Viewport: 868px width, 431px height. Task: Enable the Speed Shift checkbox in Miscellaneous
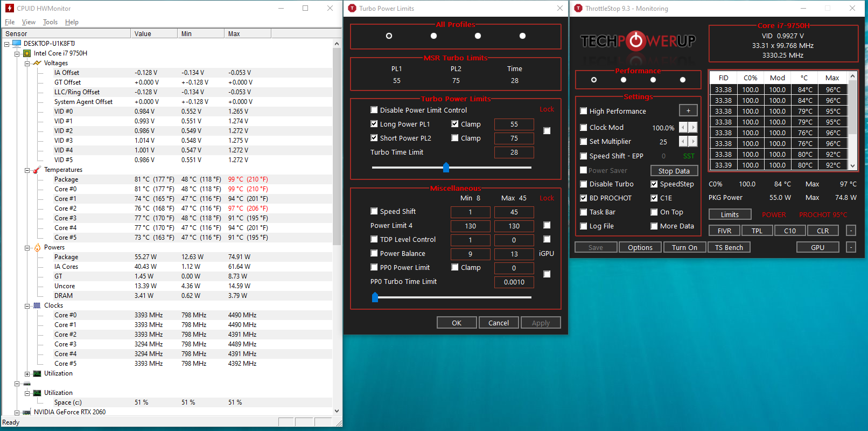coord(374,211)
